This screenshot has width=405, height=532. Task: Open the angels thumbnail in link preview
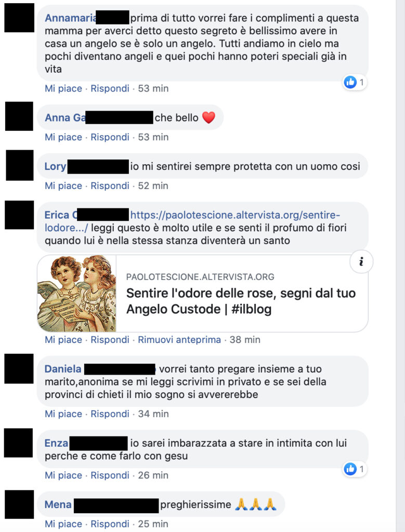coord(77,294)
